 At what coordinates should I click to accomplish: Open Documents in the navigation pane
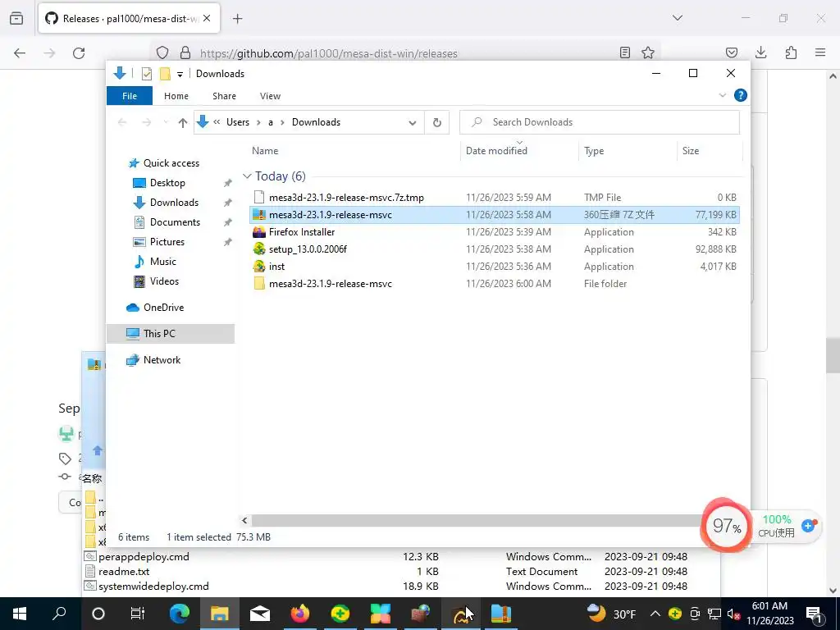(175, 222)
